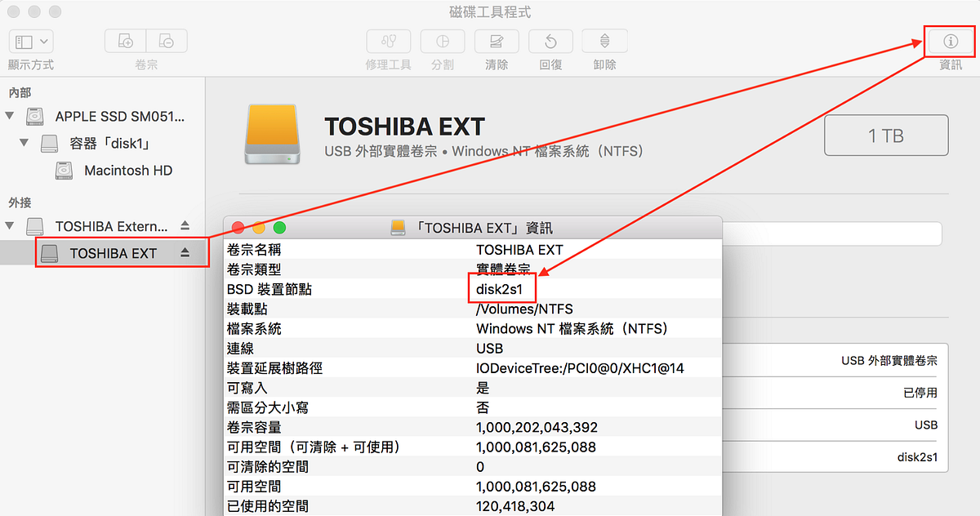
Task: Click the 1 TB capacity button
Action: tap(885, 135)
